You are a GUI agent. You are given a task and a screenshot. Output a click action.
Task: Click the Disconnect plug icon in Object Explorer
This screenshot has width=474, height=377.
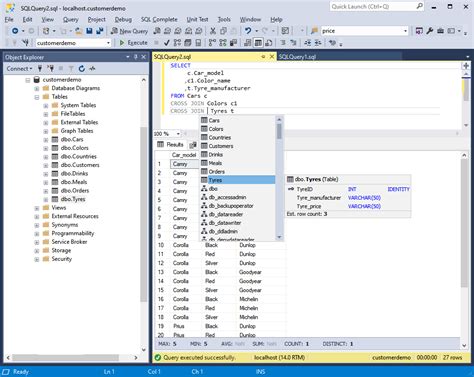click(50, 69)
